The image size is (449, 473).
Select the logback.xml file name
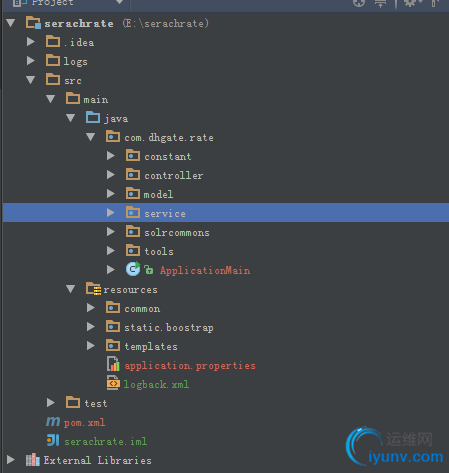pyautogui.click(x=156, y=385)
